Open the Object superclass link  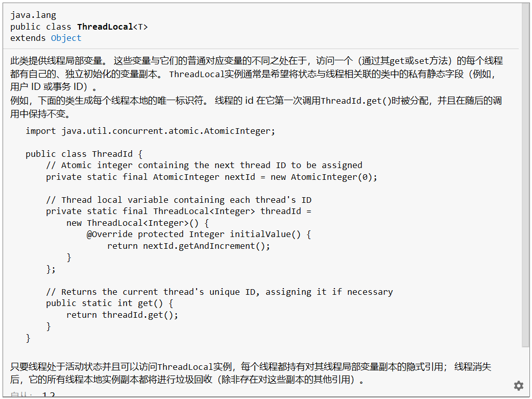pyautogui.click(x=66, y=38)
